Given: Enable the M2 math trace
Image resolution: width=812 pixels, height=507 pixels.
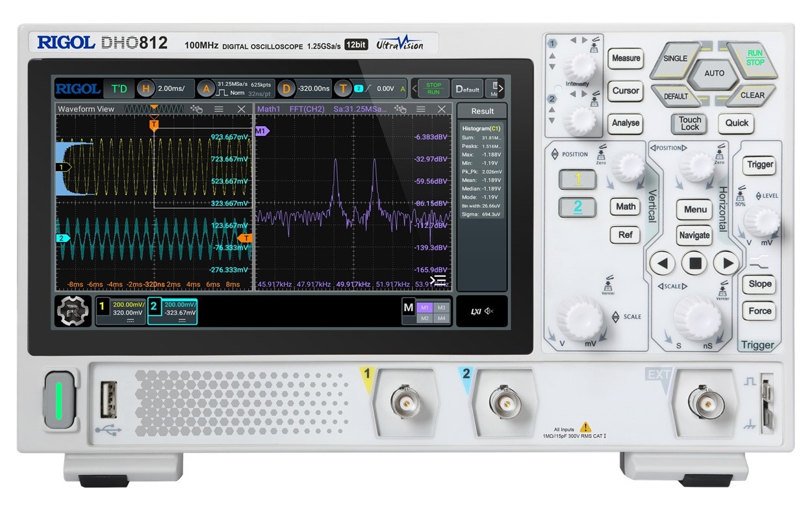Looking at the screenshot, I should (x=425, y=318).
